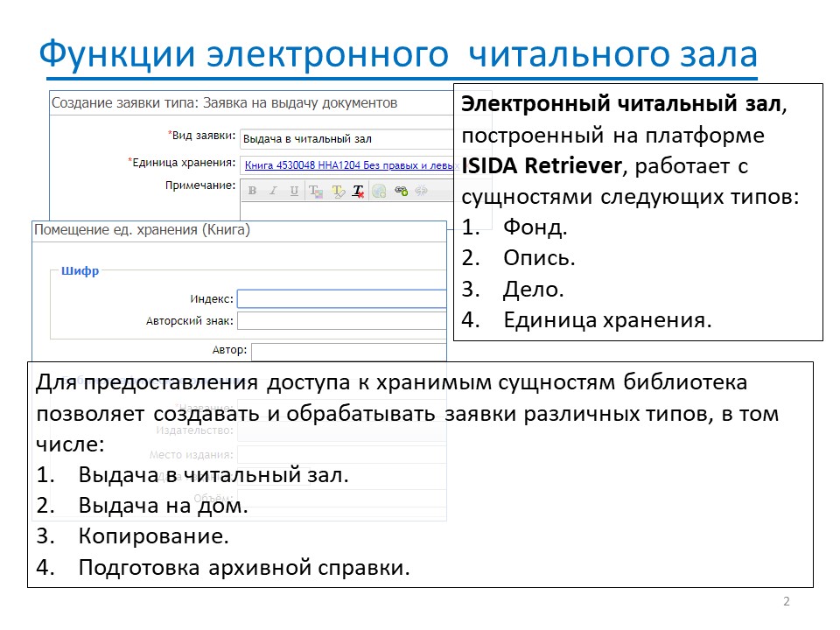Click into the Авторский знак field

coord(342,321)
